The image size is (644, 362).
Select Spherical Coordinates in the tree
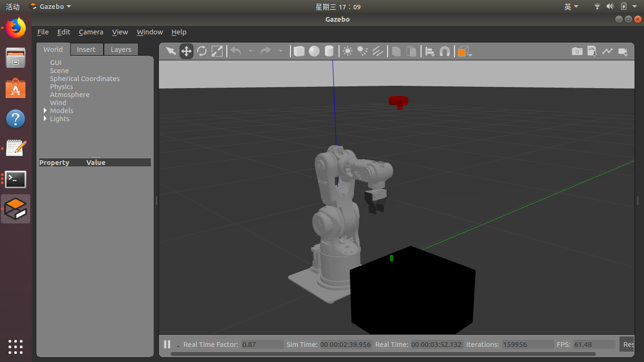tap(85, 79)
